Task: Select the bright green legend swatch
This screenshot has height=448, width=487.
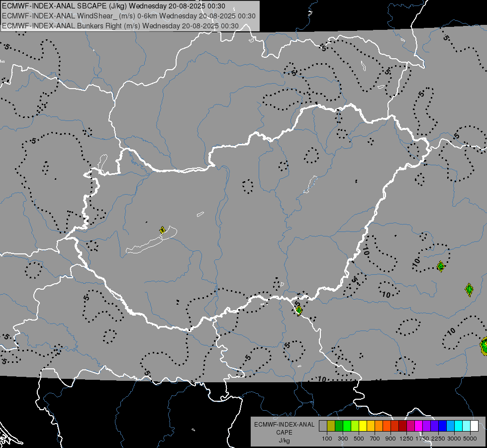Action: tap(347, 426)
